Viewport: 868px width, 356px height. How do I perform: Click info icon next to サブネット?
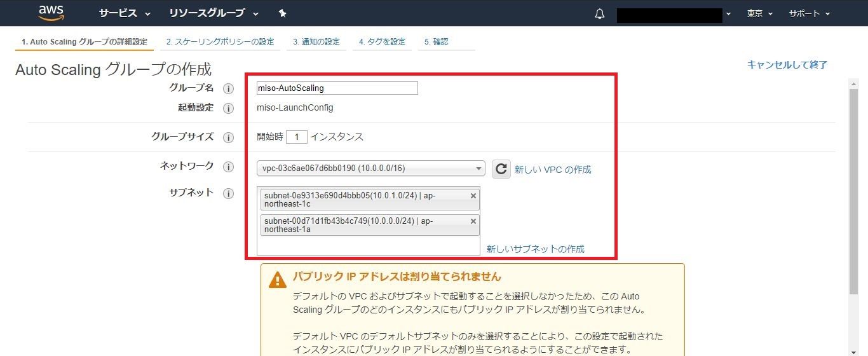[x=228, y=193]
